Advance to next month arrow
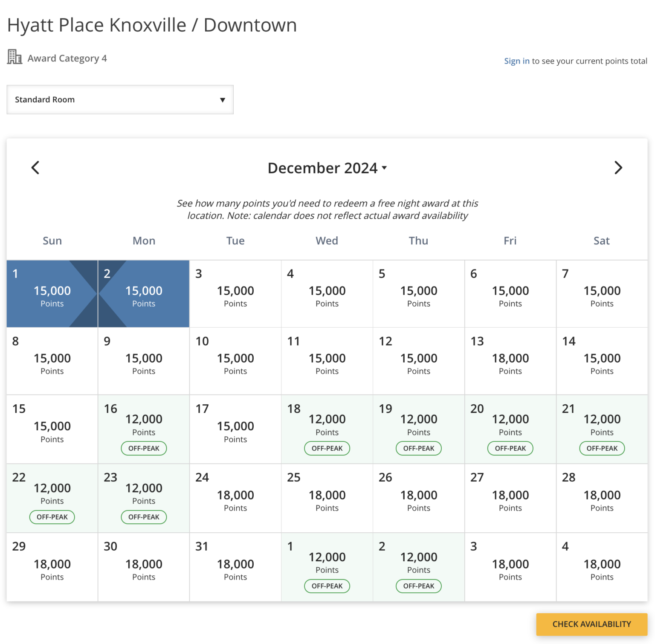 pyautogui.click(x=618, y=168)
